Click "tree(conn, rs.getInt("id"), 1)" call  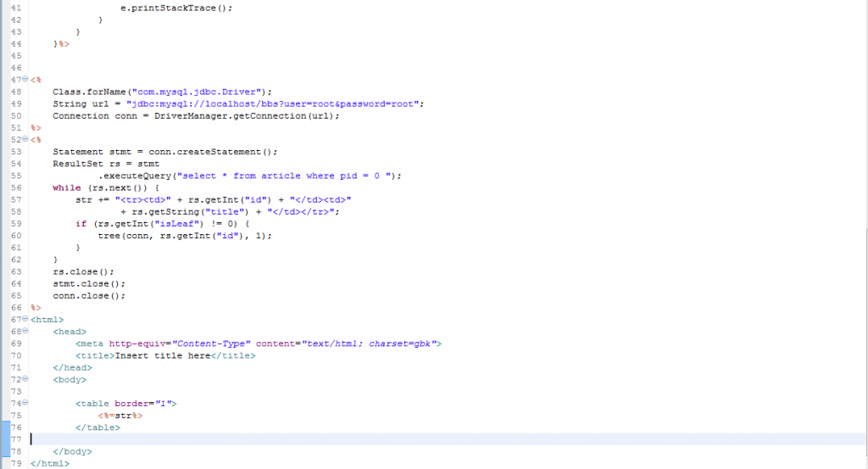(181, 236)
